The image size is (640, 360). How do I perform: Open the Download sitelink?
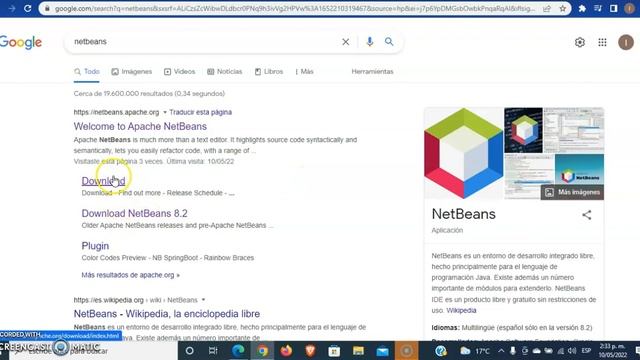(x=103, y=181)
